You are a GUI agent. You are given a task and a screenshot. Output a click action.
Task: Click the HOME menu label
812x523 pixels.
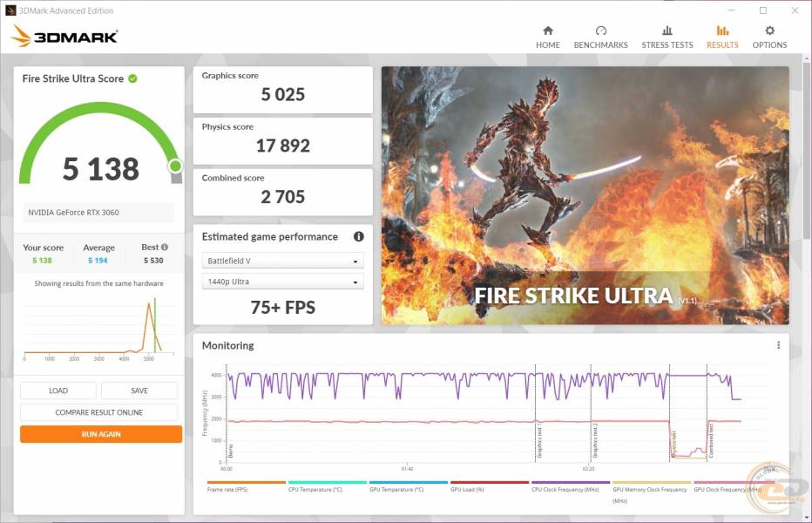click(548, 45)
